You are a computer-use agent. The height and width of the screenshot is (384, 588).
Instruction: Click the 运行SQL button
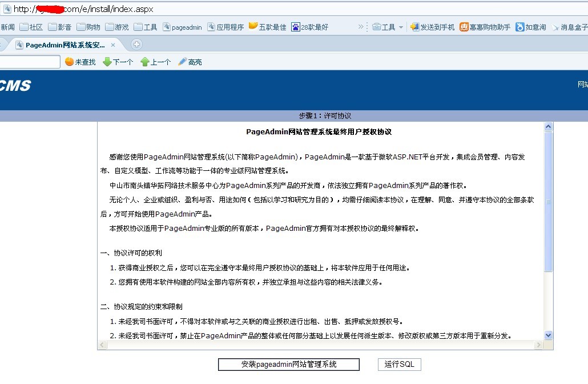[399, 365]
